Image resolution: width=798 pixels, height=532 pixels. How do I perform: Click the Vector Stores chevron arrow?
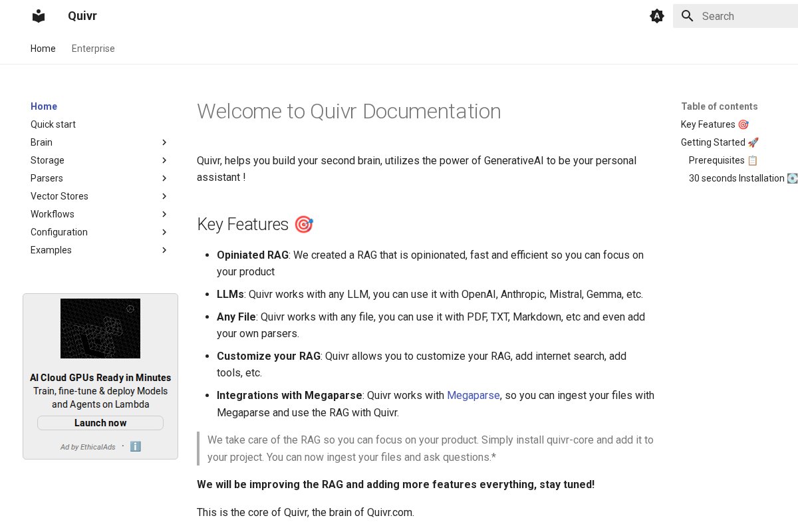(164, 196)
